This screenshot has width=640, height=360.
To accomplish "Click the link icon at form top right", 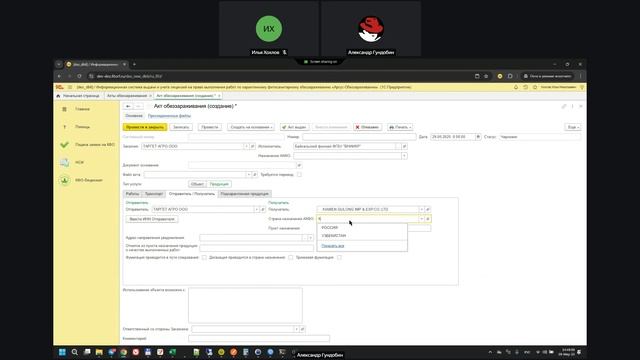I will click(564, 106).
